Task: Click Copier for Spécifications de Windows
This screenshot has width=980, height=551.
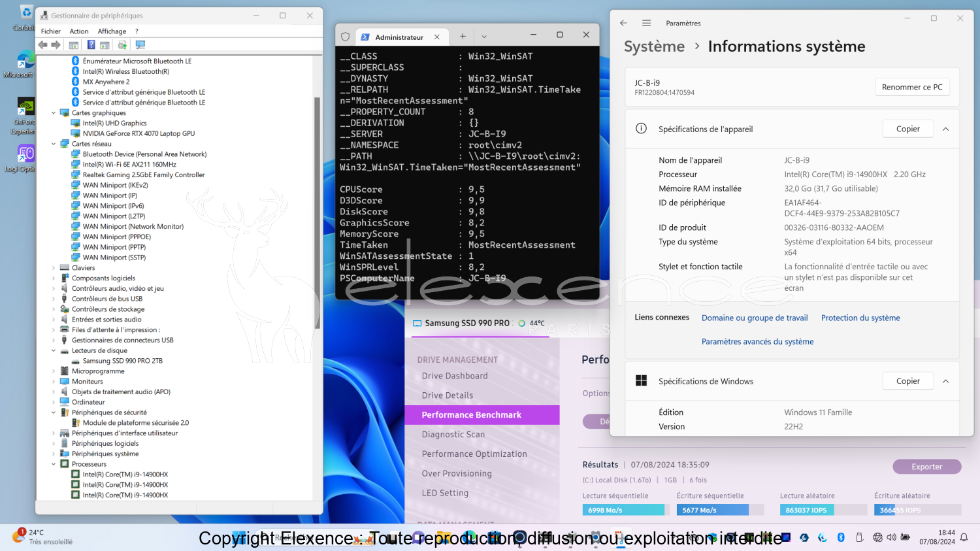Action: (x=907, y=381)
